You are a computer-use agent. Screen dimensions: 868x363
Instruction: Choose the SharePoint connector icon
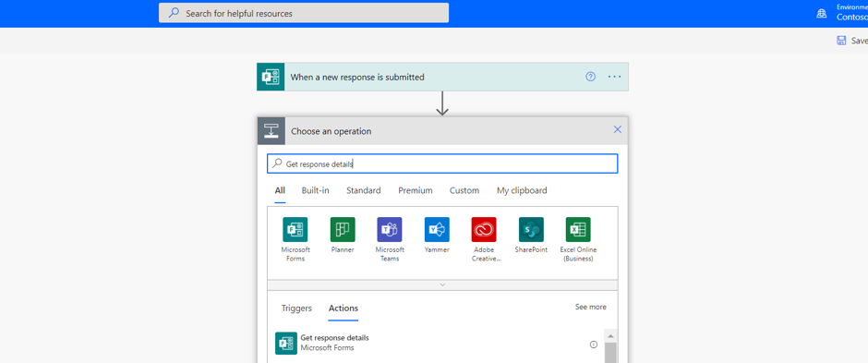coord(531,229)
